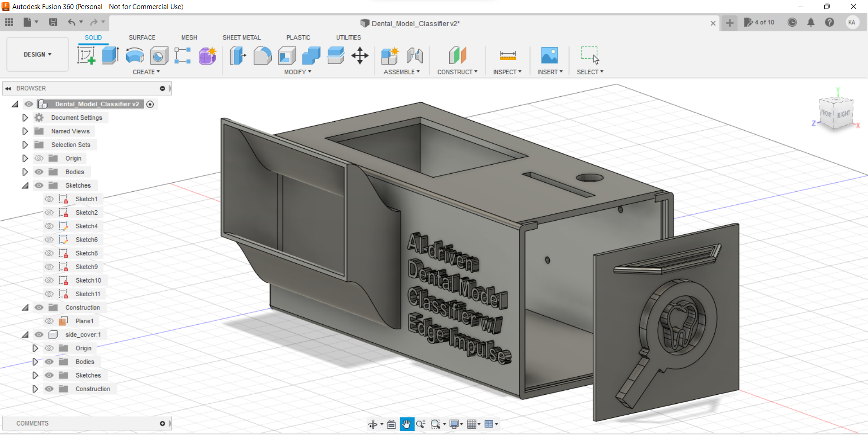Select the Rectangular Pattern tool
The height and width of the screenshot is (435, 868).
click(183, 56)
